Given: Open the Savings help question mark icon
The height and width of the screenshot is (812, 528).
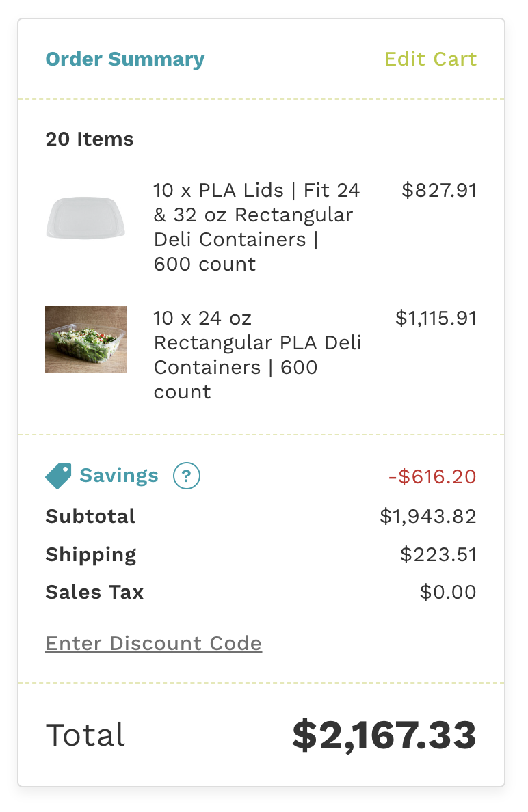Looking at the screenshot, I should pyautogui.click(x=186, y=476).
